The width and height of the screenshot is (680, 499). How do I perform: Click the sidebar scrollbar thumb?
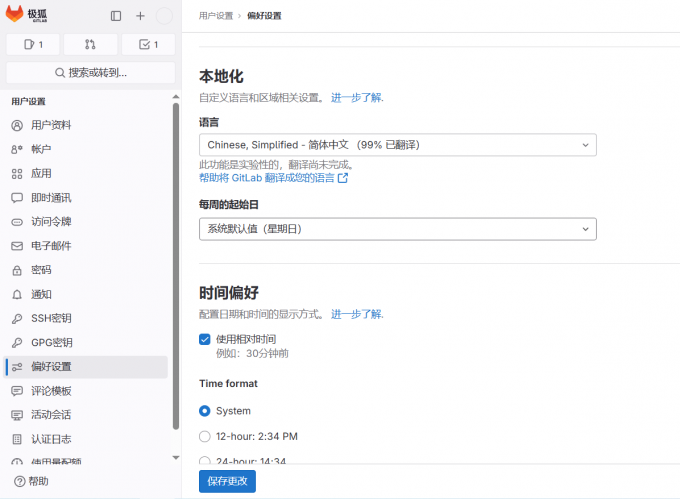point(176,265)
